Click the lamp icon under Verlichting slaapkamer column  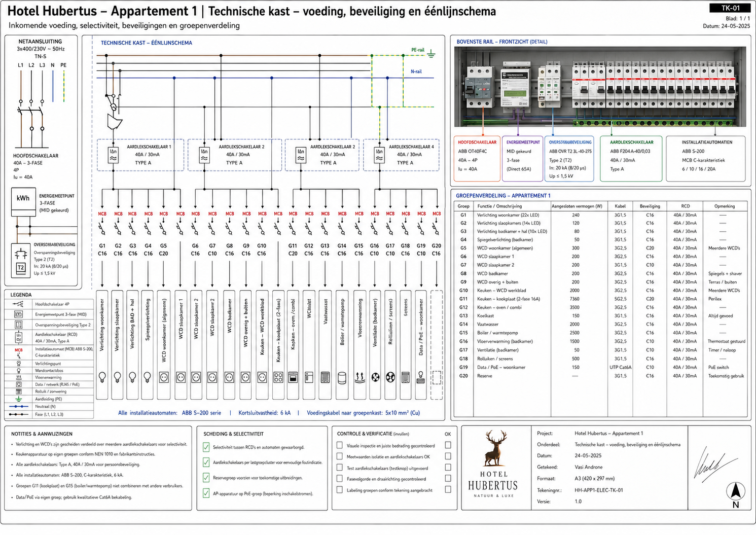pyautogui.click(x=118, y=377)
